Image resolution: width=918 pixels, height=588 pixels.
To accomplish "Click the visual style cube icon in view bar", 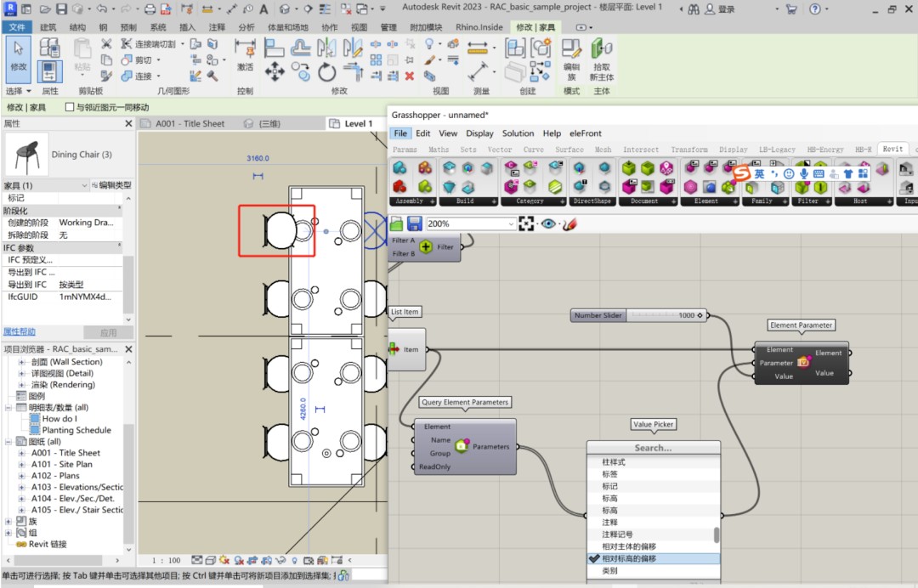I will 210,560.
